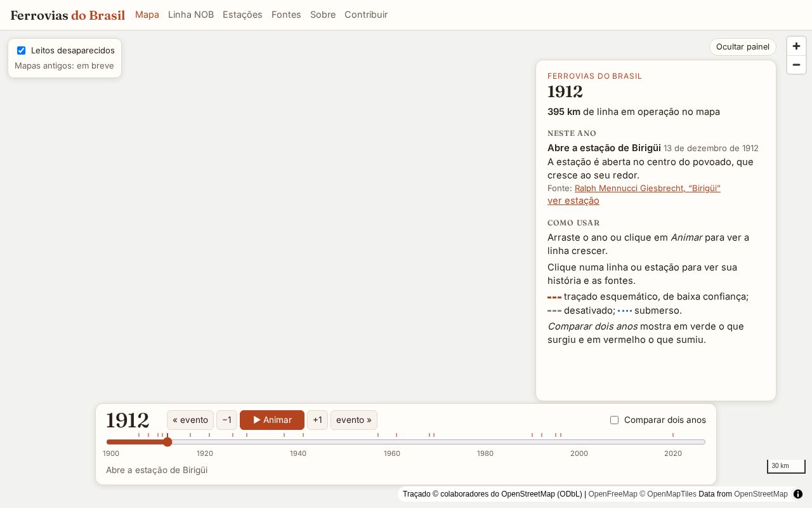Click the '395 km' statistic text

coord(564,112)
